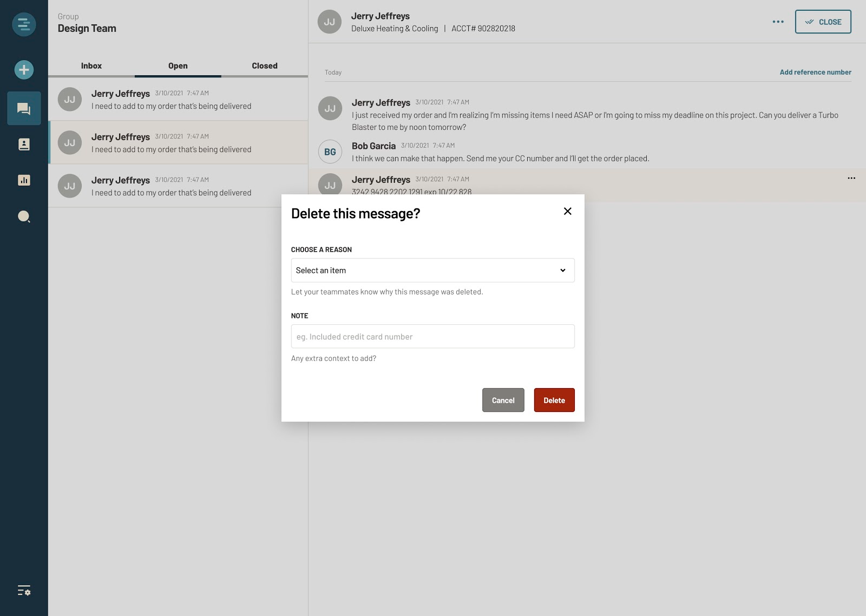The height and width of the screenshot is (616, 866).
Task: Switch to the Inbox tab
Action: (x=91, y=65)
